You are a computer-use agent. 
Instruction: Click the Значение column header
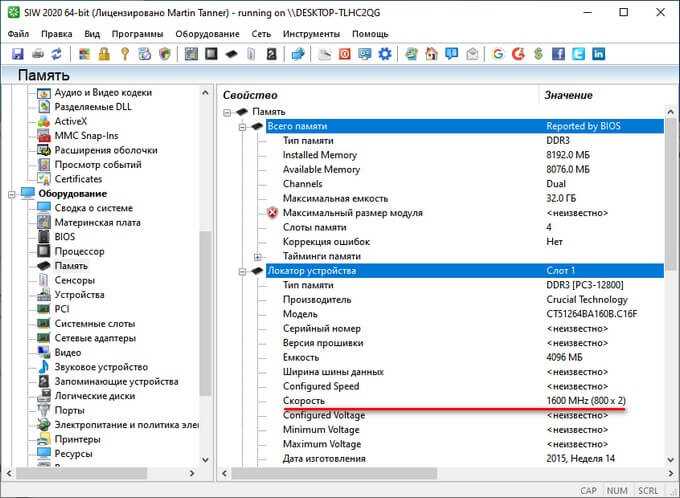click(x=568, y=95)
